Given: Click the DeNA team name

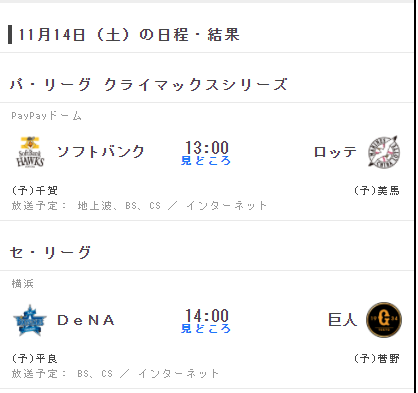Looking at the screenshot, I should point(86,320).
